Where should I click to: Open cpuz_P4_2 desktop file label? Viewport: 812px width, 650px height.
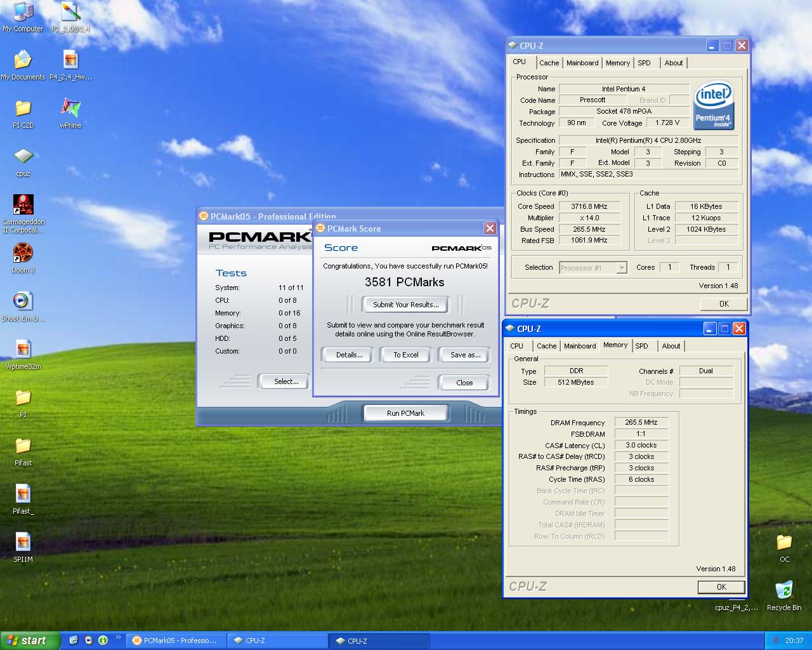click(x=736, y=607)
